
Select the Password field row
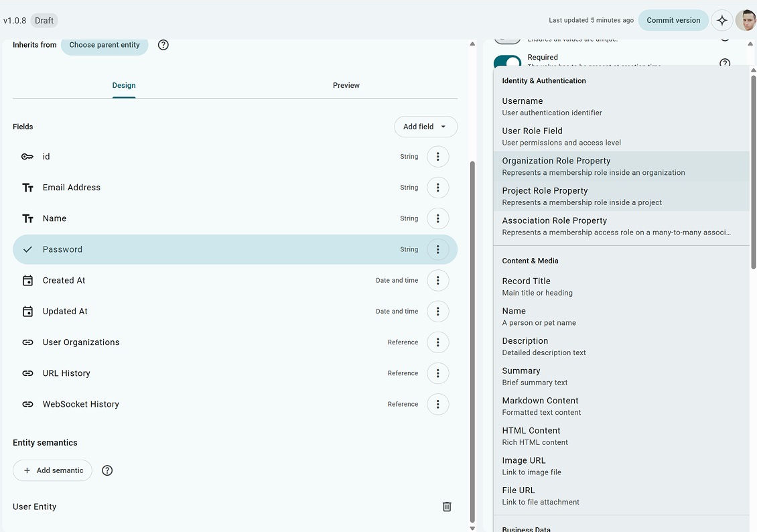coord(235,250)
